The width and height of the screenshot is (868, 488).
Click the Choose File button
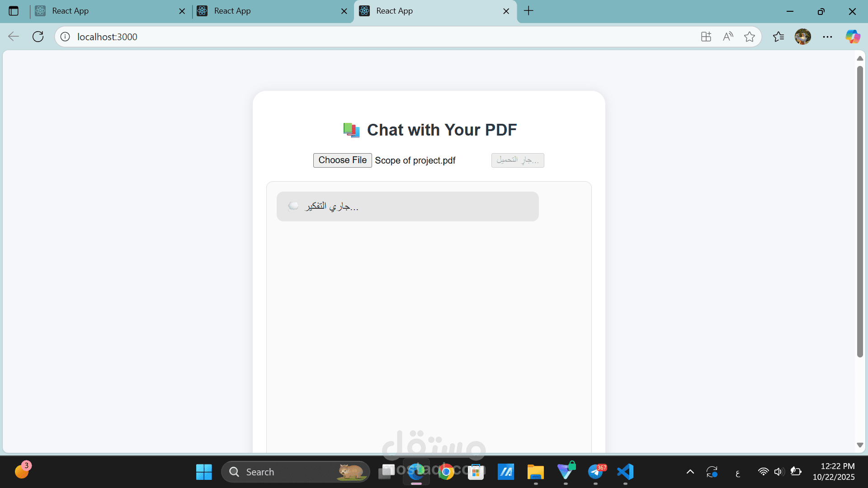click(342, 160)
